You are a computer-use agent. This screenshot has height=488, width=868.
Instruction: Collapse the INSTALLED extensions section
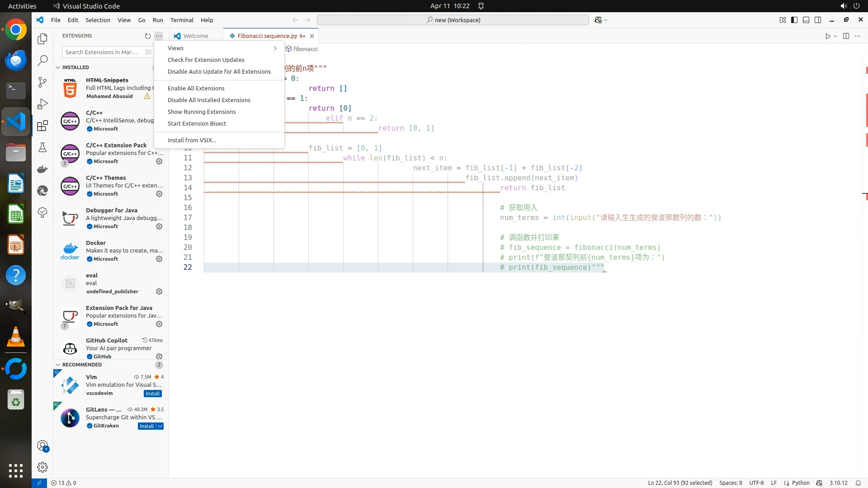coord(58,67)
